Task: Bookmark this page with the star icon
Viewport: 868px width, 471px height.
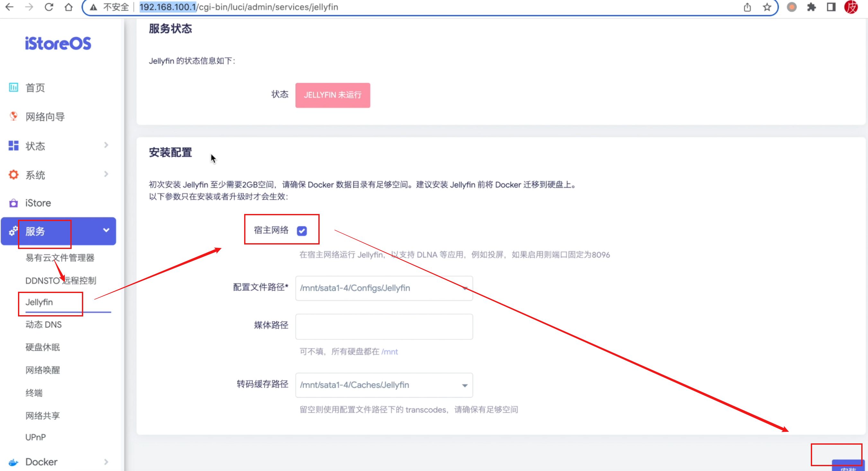Action: [767, 7]
